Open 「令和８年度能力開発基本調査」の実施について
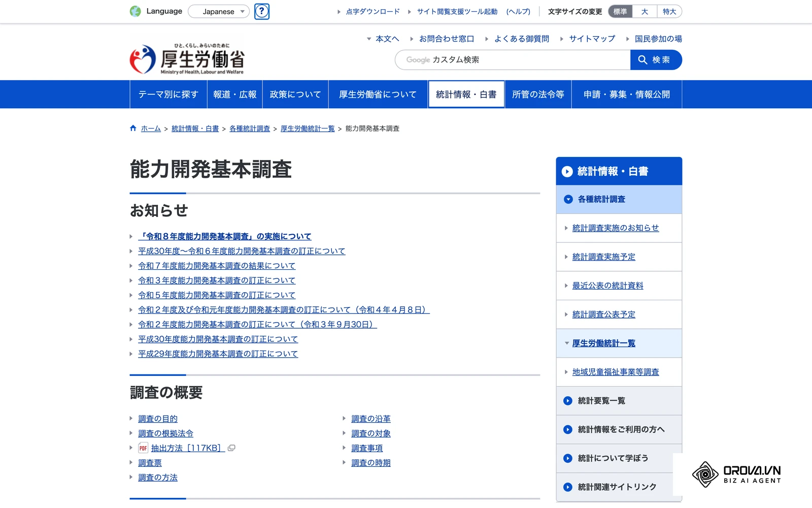The image size is (812, 508). pos(225,236)
